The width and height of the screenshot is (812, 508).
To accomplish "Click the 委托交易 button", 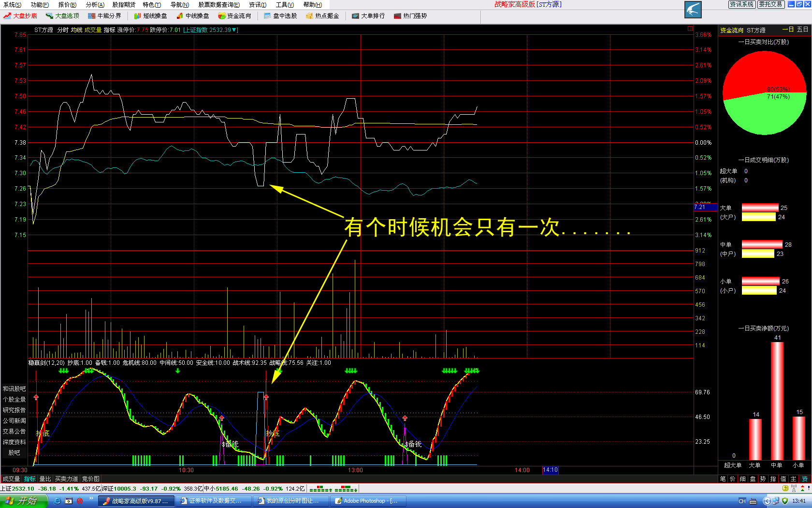I will 770,4.
